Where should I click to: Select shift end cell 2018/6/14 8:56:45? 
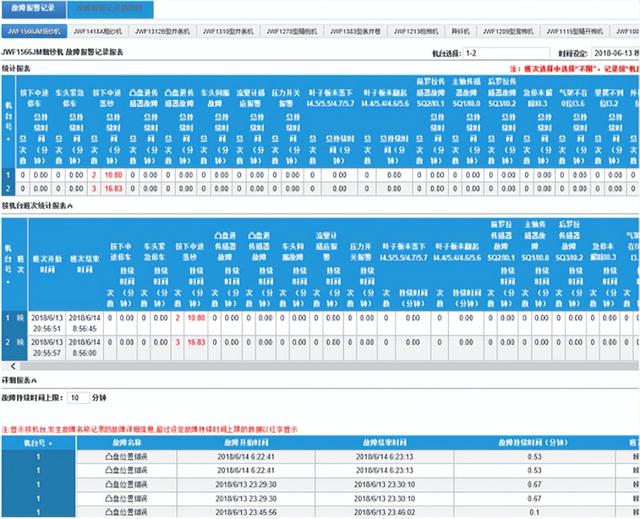pos(84,323)
